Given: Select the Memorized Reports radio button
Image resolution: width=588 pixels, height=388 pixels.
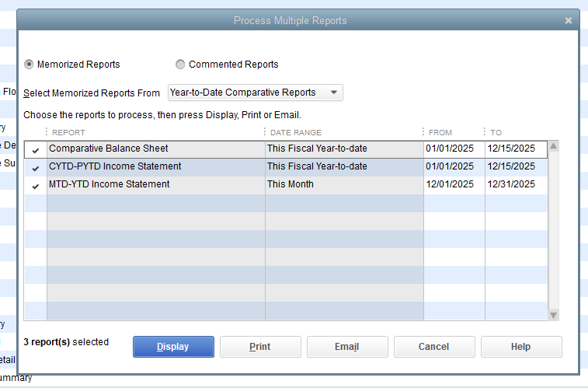Looking at the screenshot, I should [x=30, y=65].
